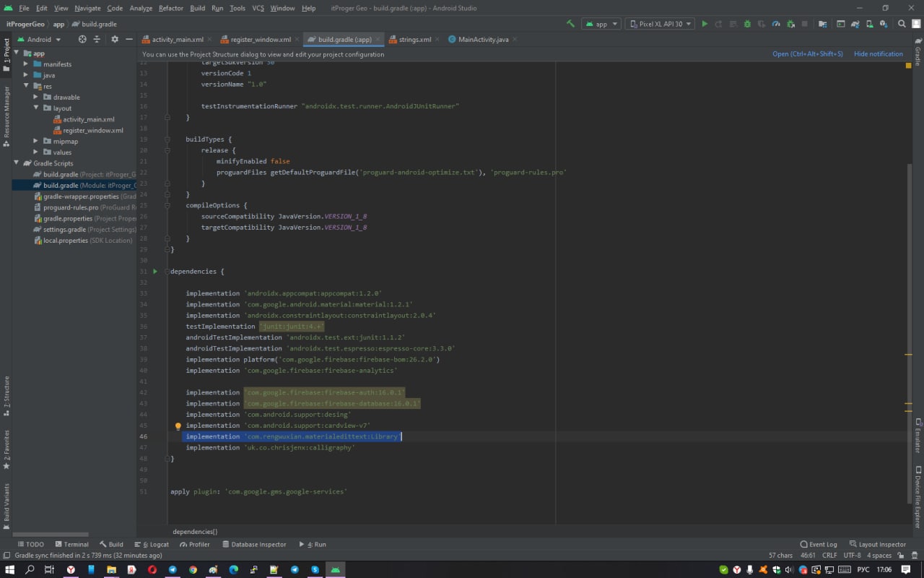Open the Terminal tool window
This screenshot has width=924, height=578.
(71, 544)
